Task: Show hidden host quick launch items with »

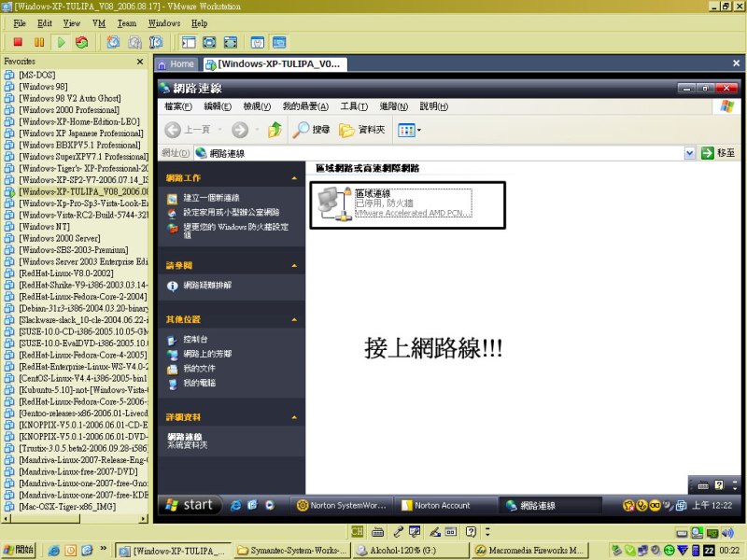Action: (x=103, y=549)
